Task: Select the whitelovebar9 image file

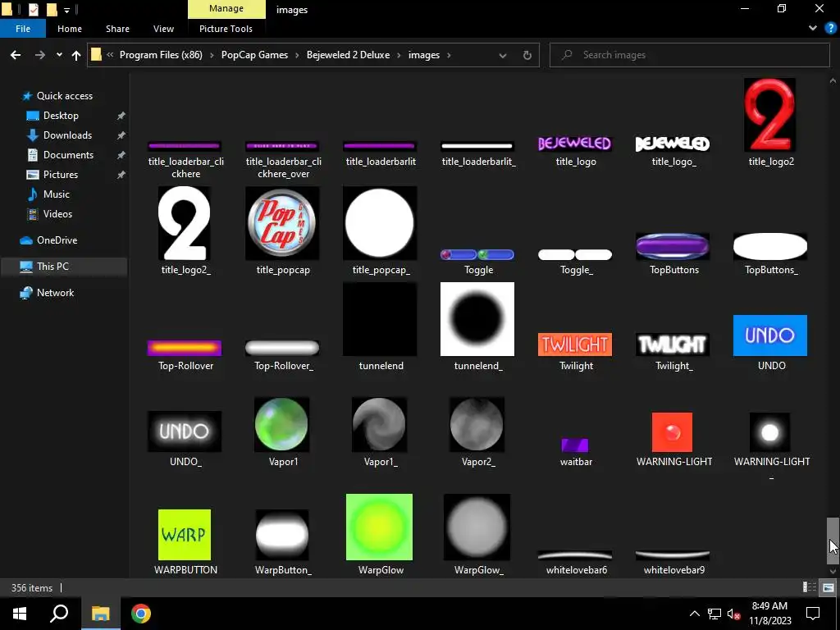Action: pyautogui.click(x=673, y=555)
